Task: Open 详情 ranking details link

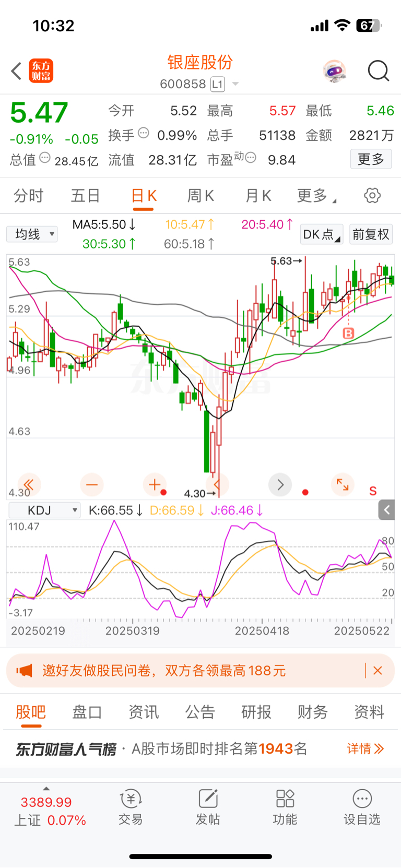Action: (365, 749)
